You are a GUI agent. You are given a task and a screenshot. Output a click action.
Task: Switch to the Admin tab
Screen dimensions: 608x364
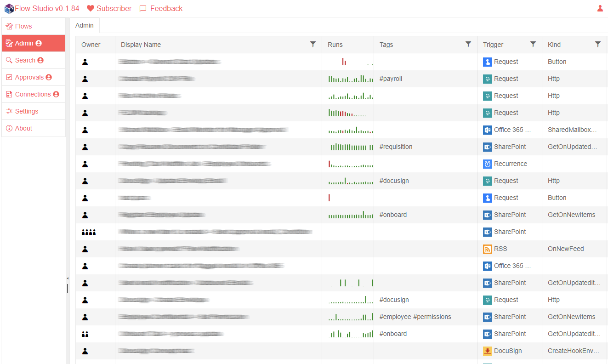pyautogui.click(x=85, y=25)
